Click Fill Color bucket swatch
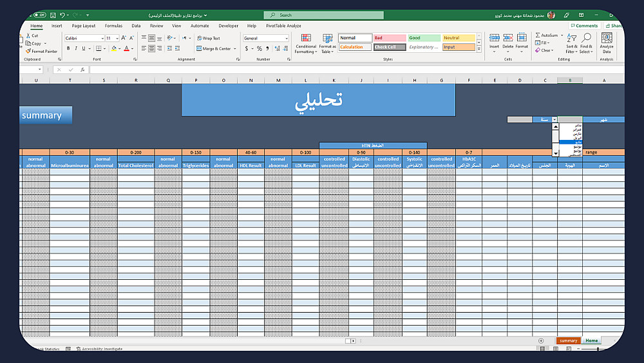 pos(114,48)
